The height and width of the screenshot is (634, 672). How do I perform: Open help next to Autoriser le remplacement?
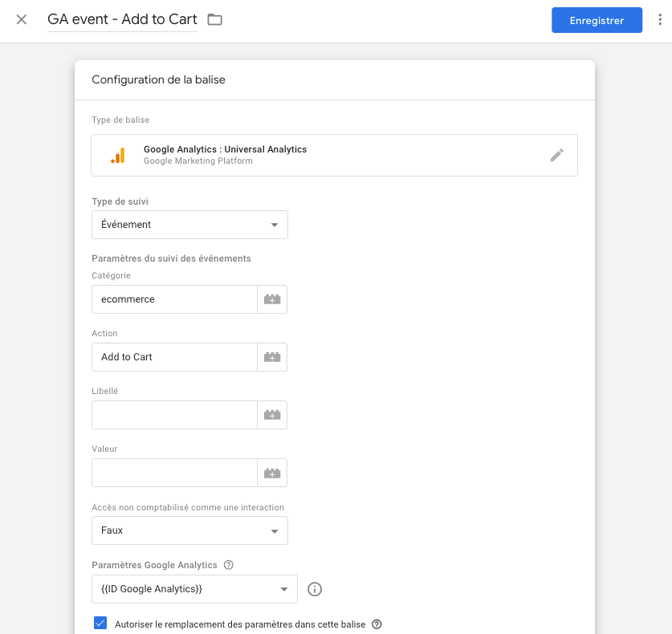[x=377, y=624]
